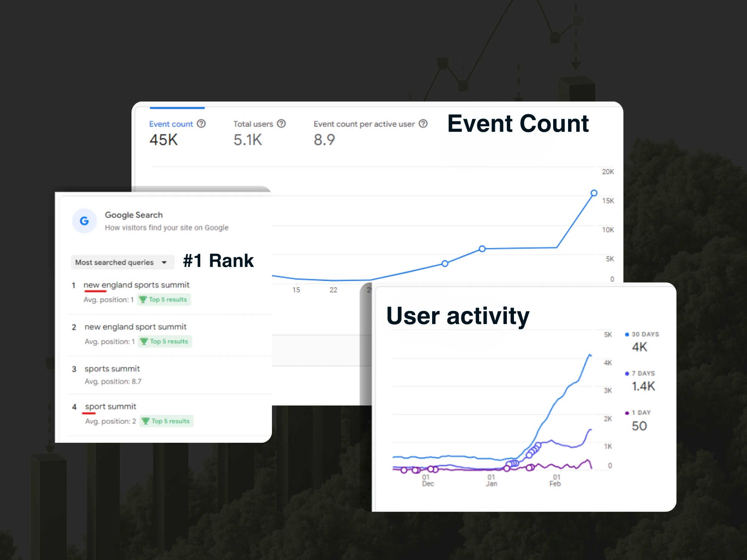Click the 30 DAYS blue legend dot
Viewport: 747px width, 560px height.
(x=627, y=335)
